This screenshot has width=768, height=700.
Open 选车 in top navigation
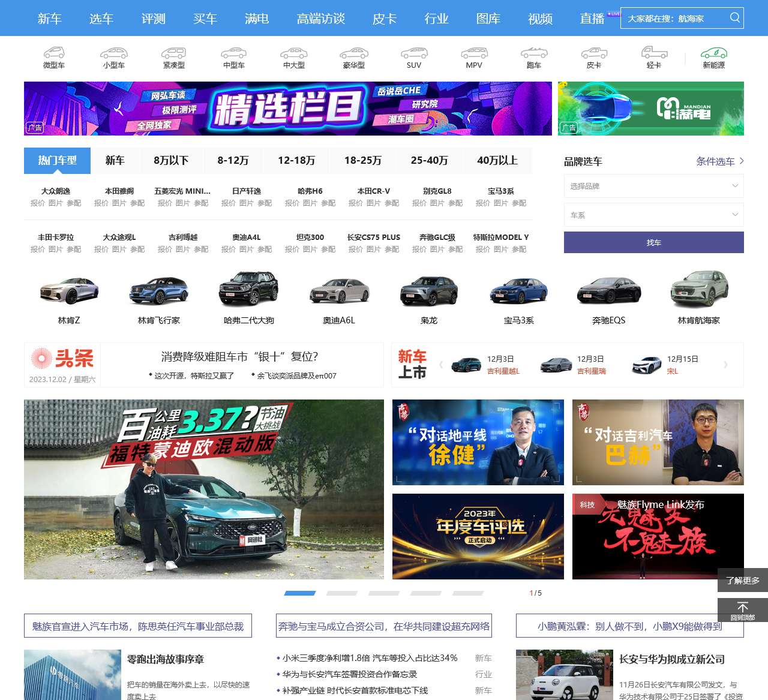[101, 19]
